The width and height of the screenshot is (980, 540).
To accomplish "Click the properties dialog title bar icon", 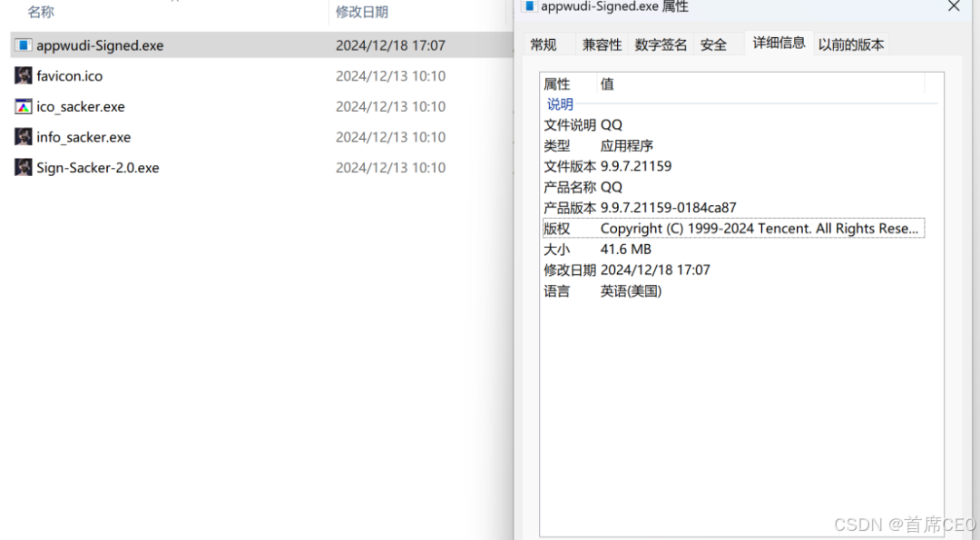I will 529,6.
